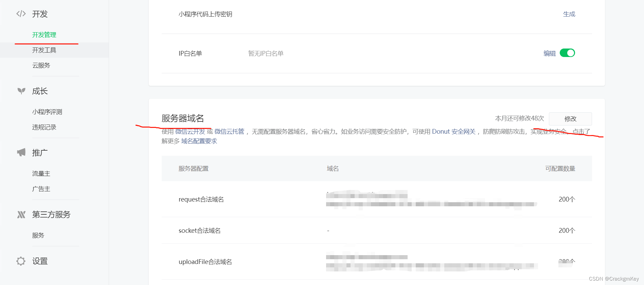Click 200个 in request合法域名 row
The image size is (644, 285).
567,199
